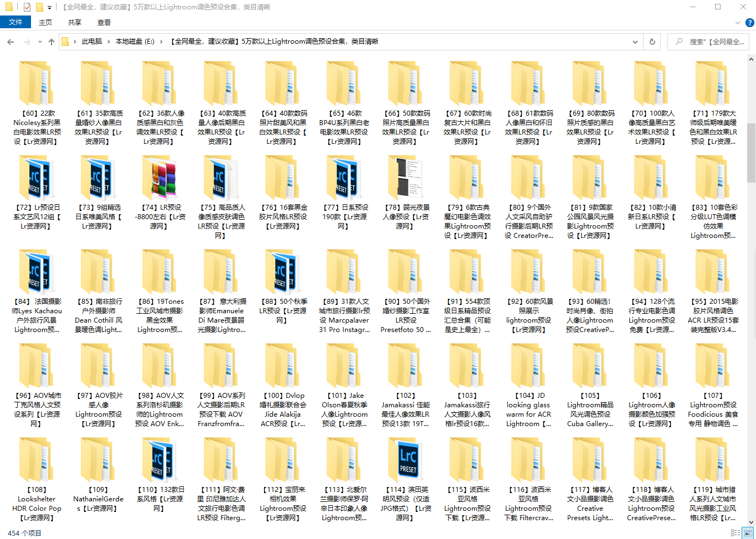The image size is (756, 539).
Task: Navigate to 本地磁盘 (E:) in the address bar
Action: point(135,42)
